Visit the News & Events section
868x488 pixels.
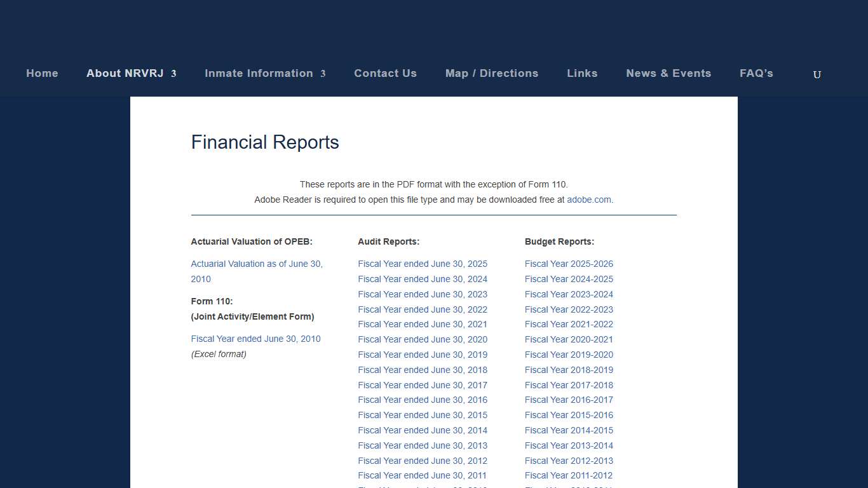668,73
